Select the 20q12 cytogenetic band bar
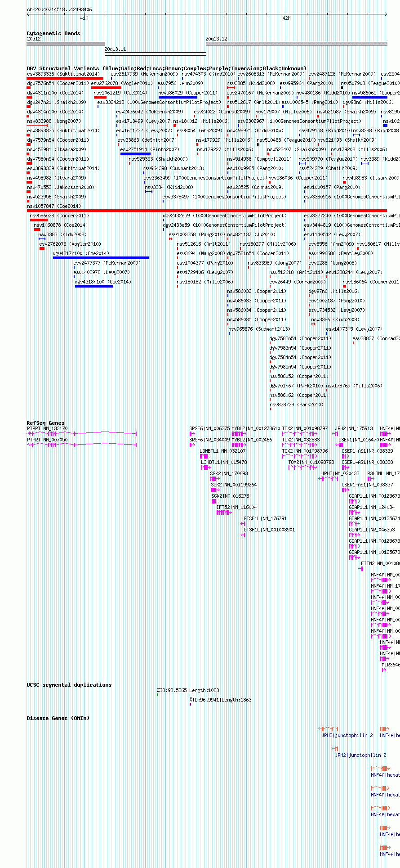This screenshot has height=868, width=400. pos(66,44)
